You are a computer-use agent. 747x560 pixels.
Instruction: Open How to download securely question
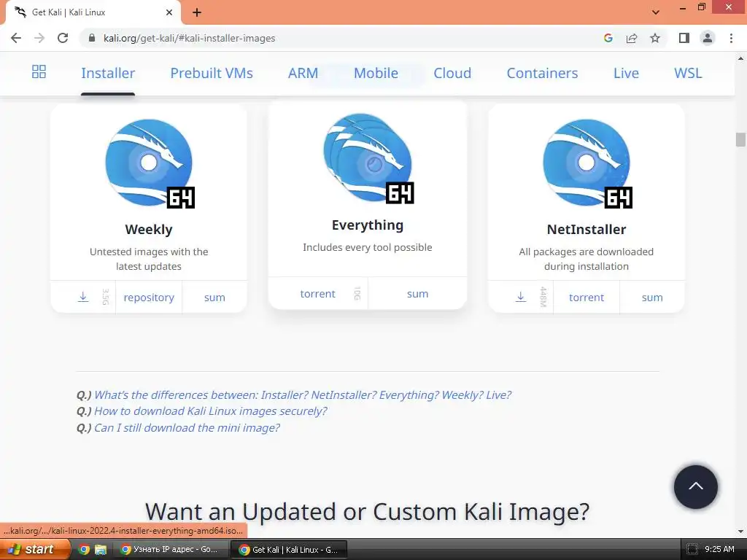[211, 411]
